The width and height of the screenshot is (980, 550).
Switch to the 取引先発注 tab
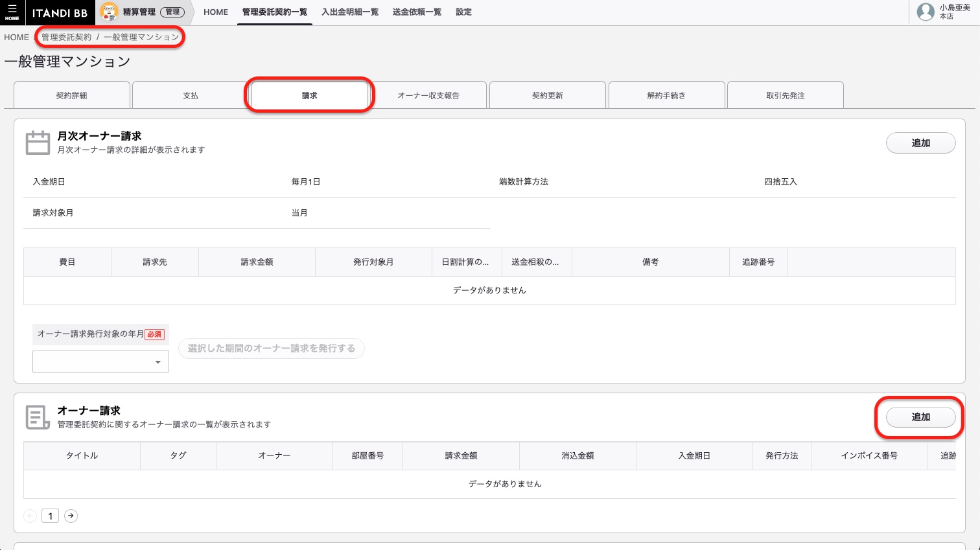(x=786, y=95)
